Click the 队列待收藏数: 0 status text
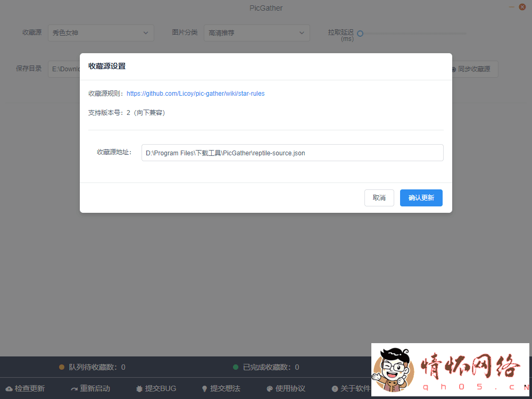The width and height of the screenshot is (532, 399). 97,367
